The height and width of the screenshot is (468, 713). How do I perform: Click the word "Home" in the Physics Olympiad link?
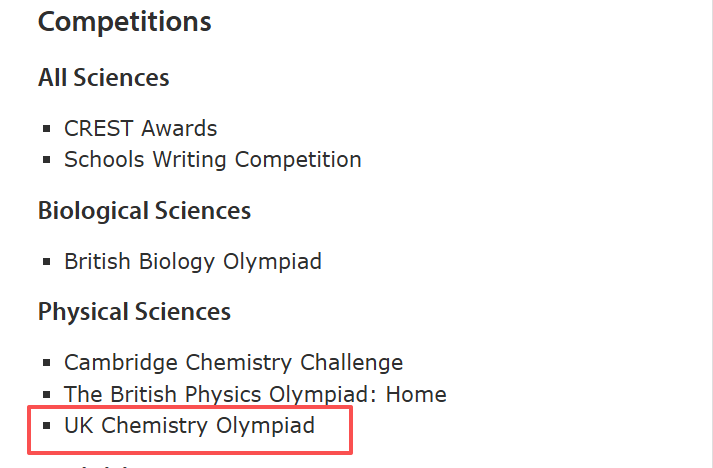point(416,394)
